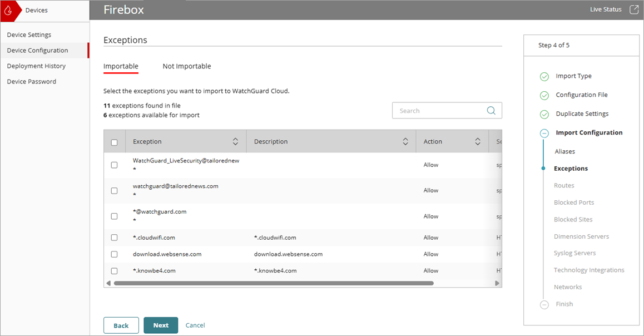Viewport: 644px width, 336px height.
Task: Select Blocked Sites step in wizard
Action: [573, 220]
